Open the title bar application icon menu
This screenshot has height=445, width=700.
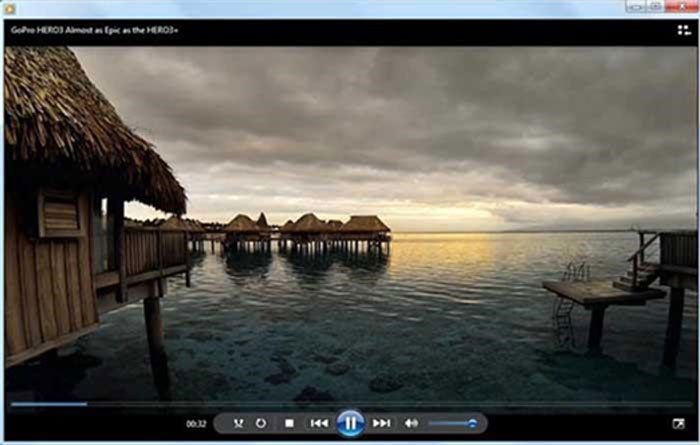(10, 7)
